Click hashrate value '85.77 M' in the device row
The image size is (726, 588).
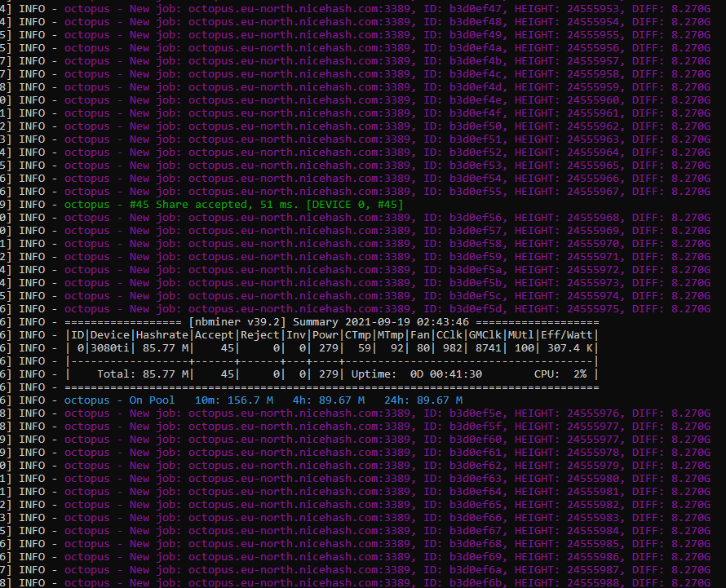pos(166,348)
